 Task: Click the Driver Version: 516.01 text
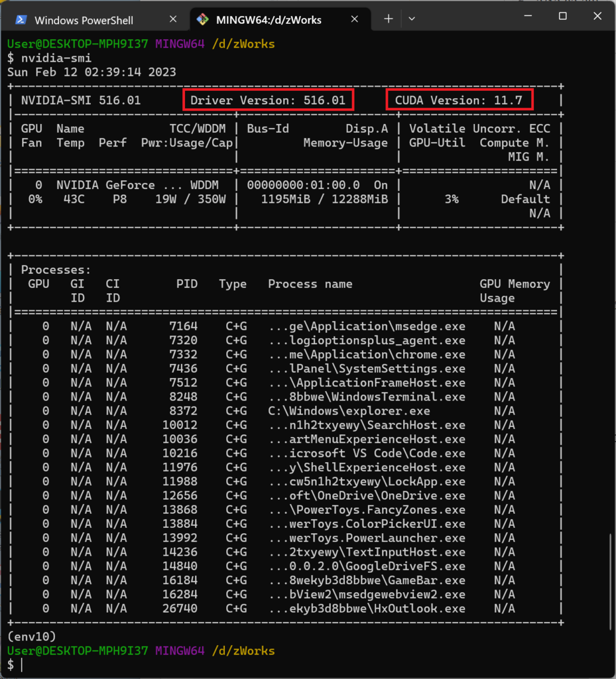pyautogui.click(x=268, y=101)
